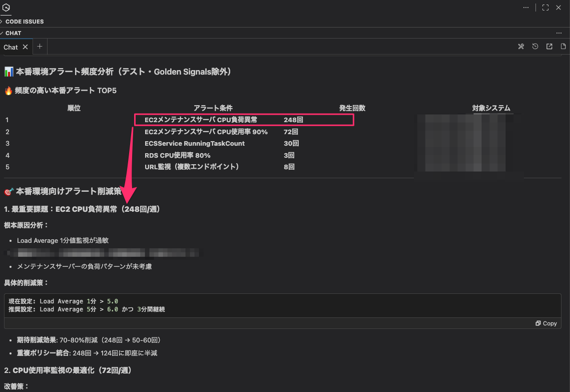Screen dimensions: 570x392
Task: Close the panel with top-right X
Action: [558, 8]
